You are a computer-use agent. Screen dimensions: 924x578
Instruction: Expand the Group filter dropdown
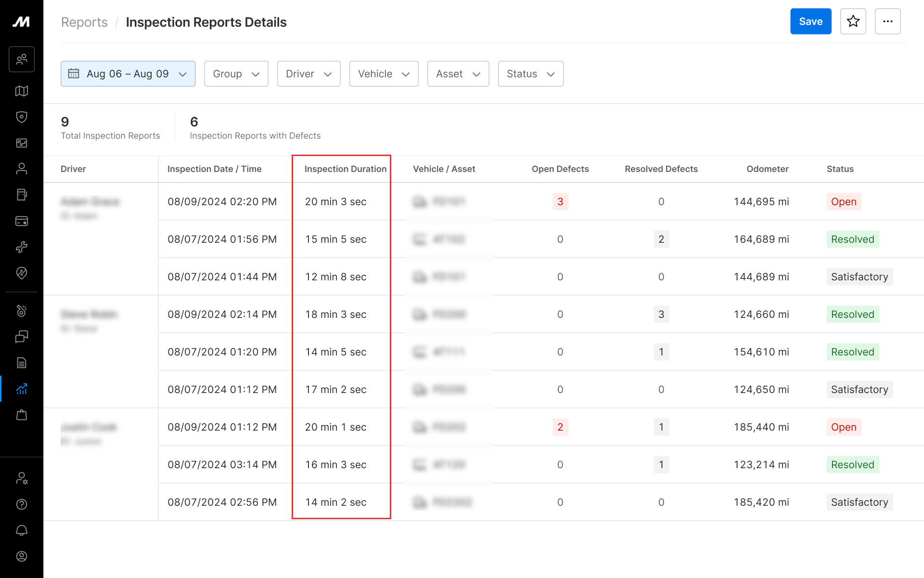click(x=236, y=74)
